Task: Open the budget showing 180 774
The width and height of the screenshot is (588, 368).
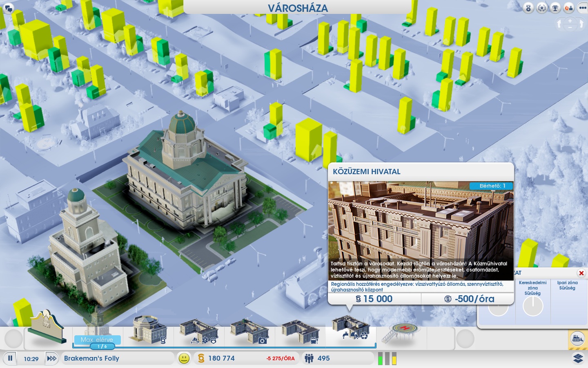Action: click(x=221, y=359)
